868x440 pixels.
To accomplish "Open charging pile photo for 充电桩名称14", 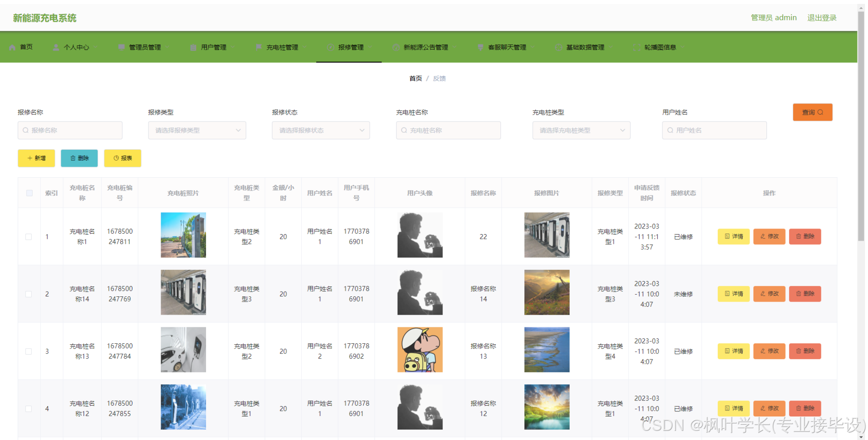I will [x=183, y=292].
